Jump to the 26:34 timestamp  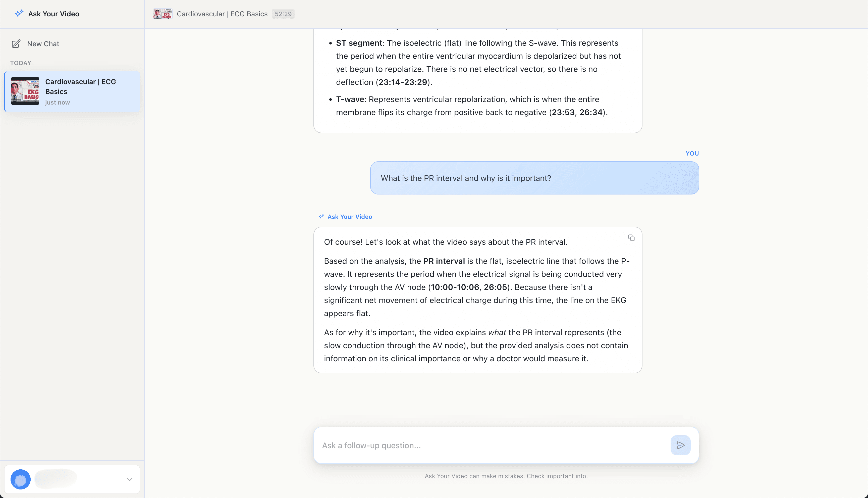590,112
